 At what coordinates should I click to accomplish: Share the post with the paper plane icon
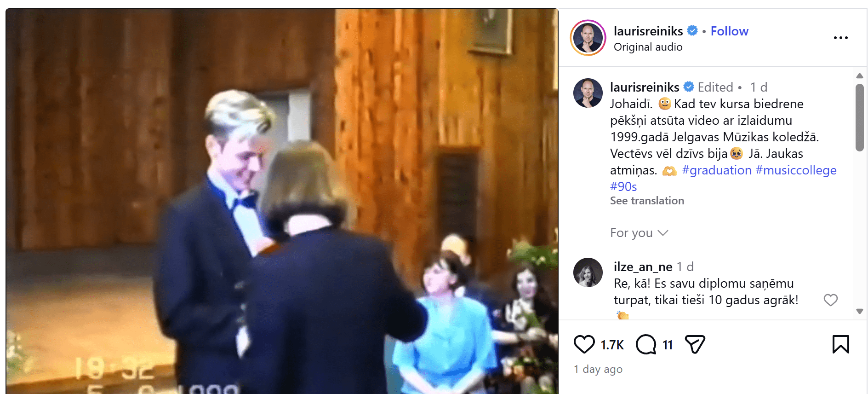(695, 344)
